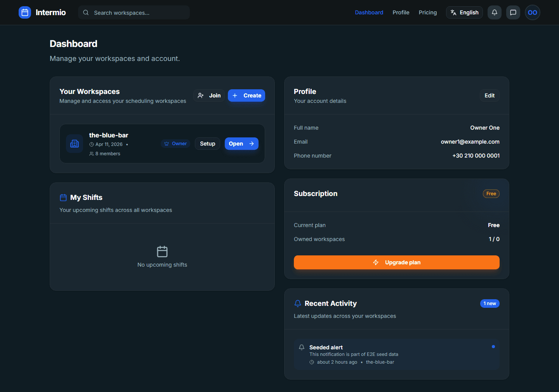Click the calendar icon beside My Shifts
559x392 pixels.
(63, 198)
